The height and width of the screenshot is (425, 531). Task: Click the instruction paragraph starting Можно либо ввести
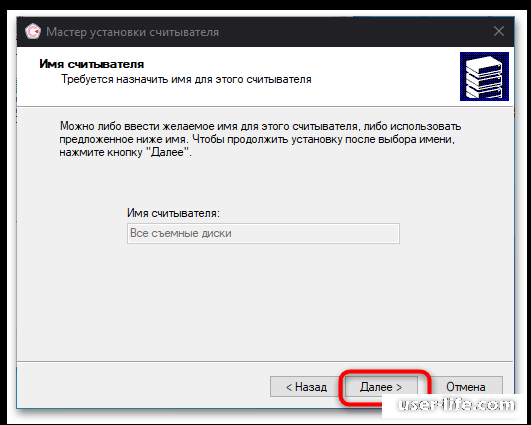tap(260, 139)
